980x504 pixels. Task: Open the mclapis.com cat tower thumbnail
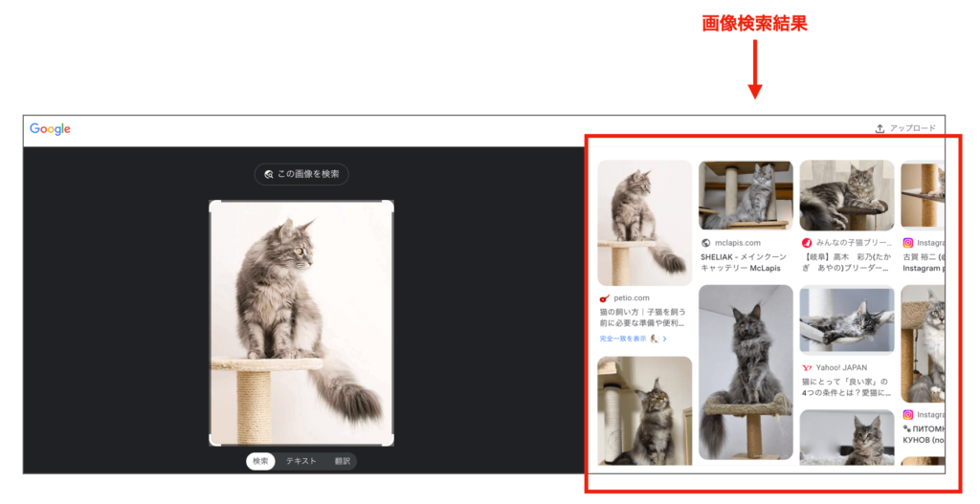click(746, 195)
